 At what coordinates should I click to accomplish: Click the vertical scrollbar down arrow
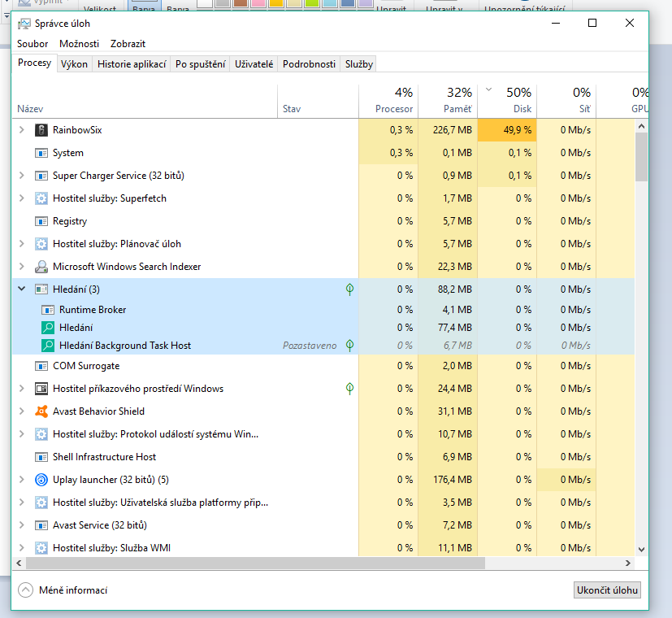point(641,550)
